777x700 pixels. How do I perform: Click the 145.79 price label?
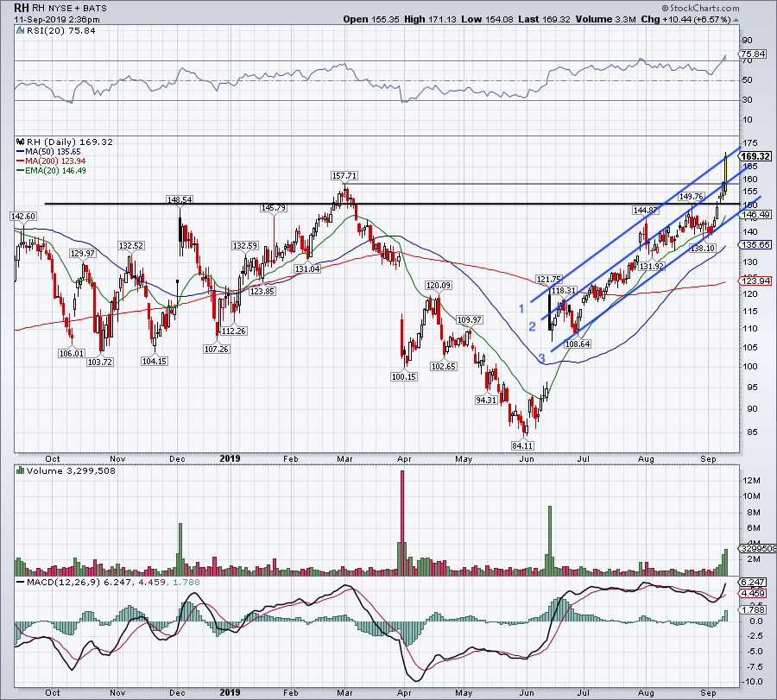coord(274,208)
